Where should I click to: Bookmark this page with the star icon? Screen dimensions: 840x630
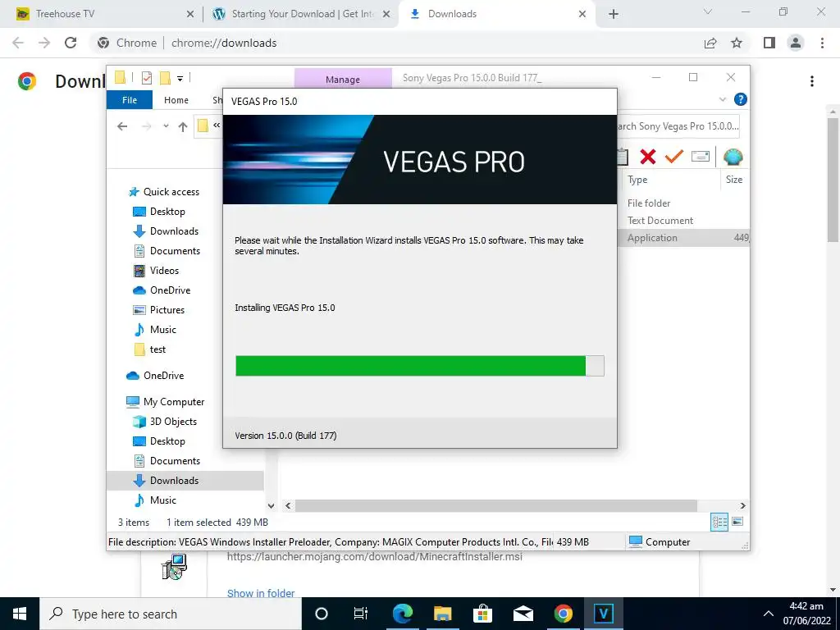click(x=737, y=43)
